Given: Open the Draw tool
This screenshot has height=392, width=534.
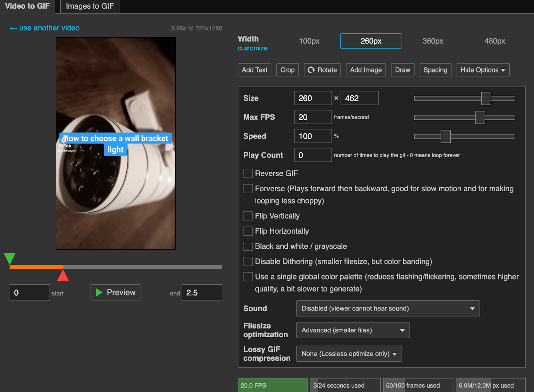Looking at the screenshot, I should [403, 70].
